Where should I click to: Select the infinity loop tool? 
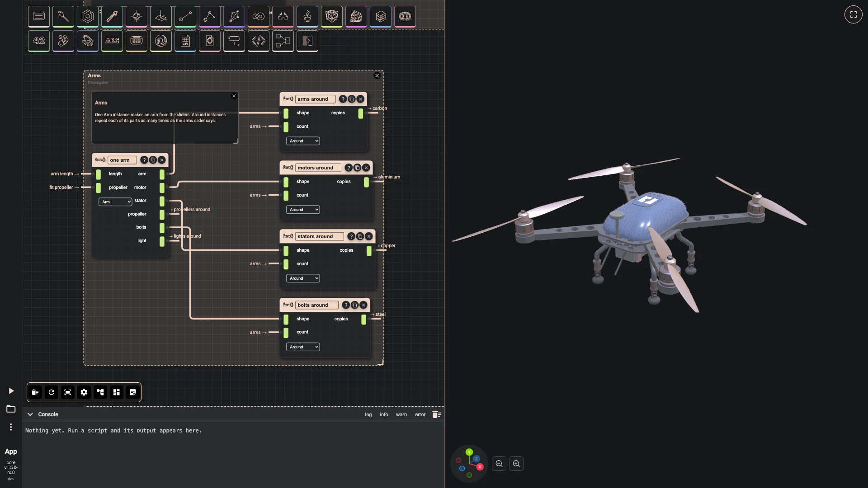point(259,17)
